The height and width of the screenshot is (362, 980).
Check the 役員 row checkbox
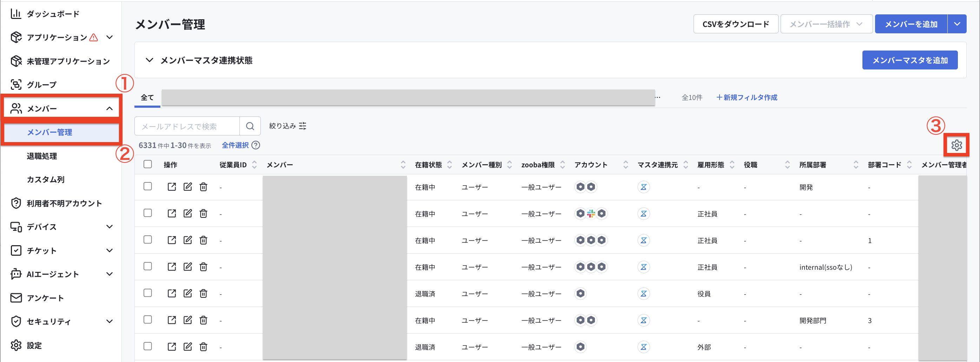pyautogui.click(x=148, y=293)
